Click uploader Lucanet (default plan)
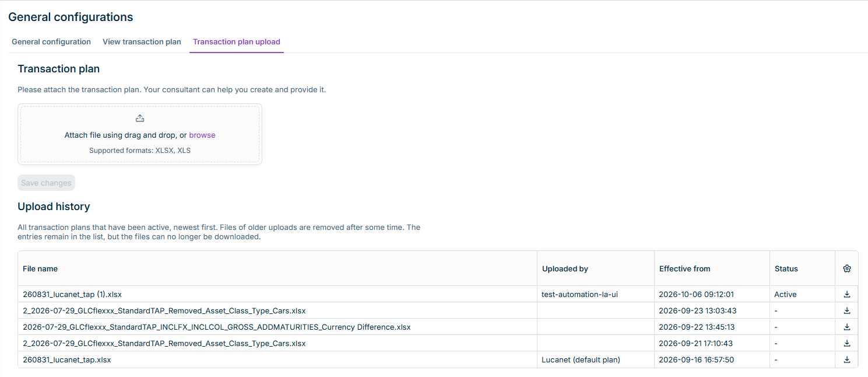868x377 pixels. 581,359
